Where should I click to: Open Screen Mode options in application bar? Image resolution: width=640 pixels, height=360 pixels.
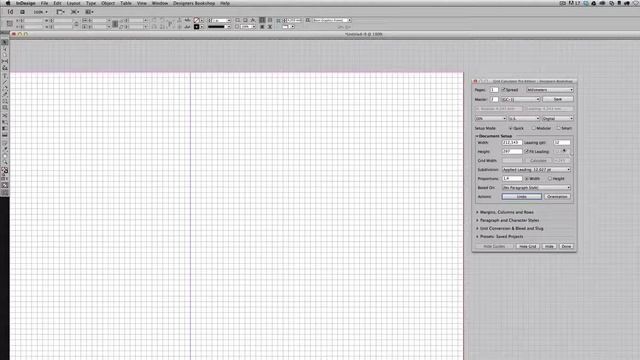[75, 12]
